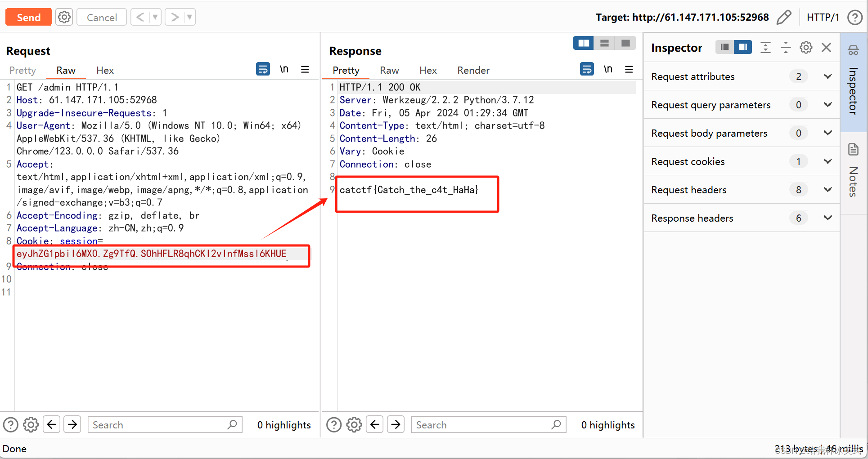Go to next request in history

click(x=175, y=18)
